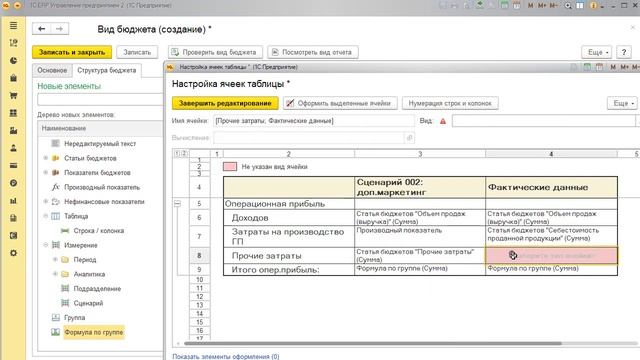
Task: Click the info icon in title bar
Action: pyautogui.click(x=593, y=6)
